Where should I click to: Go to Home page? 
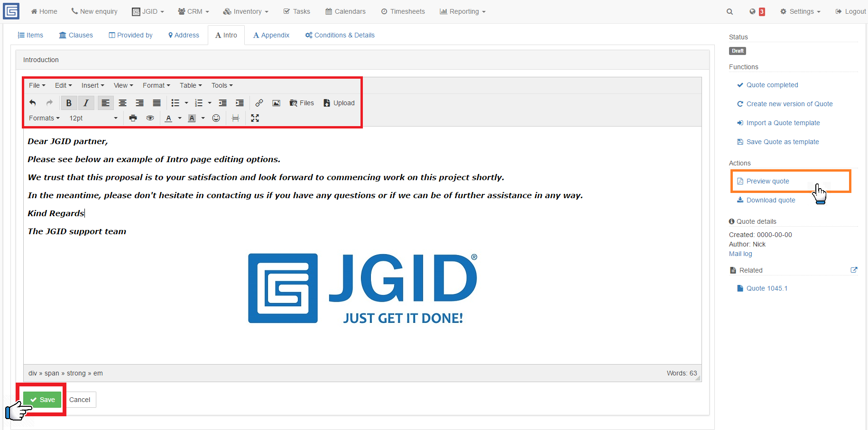44,11
